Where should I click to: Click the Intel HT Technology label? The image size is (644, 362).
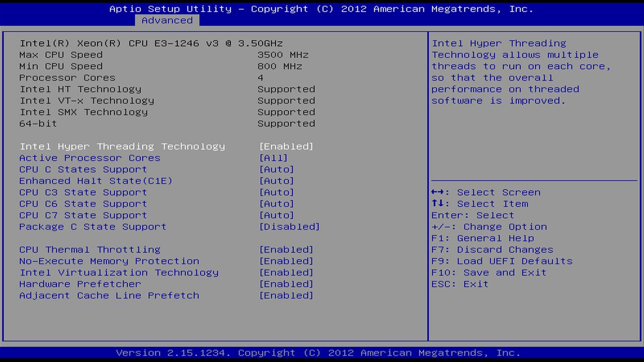(x=80, y=89)
